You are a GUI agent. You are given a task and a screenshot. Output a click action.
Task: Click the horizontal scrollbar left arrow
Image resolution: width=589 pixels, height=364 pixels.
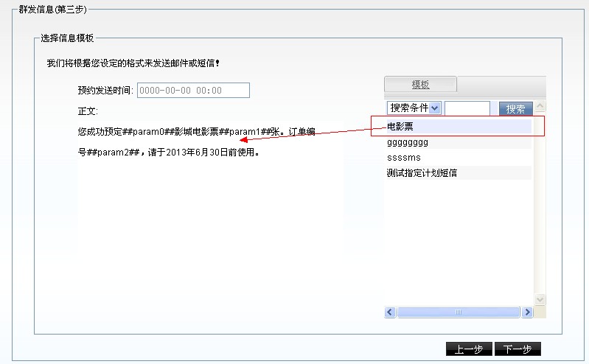pyautogui.click(x=390, y=312)
